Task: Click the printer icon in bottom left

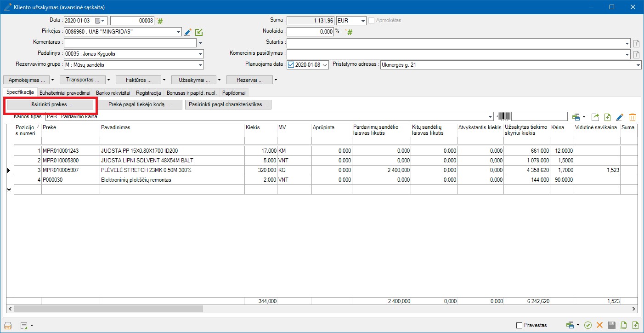Action: tap(8, 325)
